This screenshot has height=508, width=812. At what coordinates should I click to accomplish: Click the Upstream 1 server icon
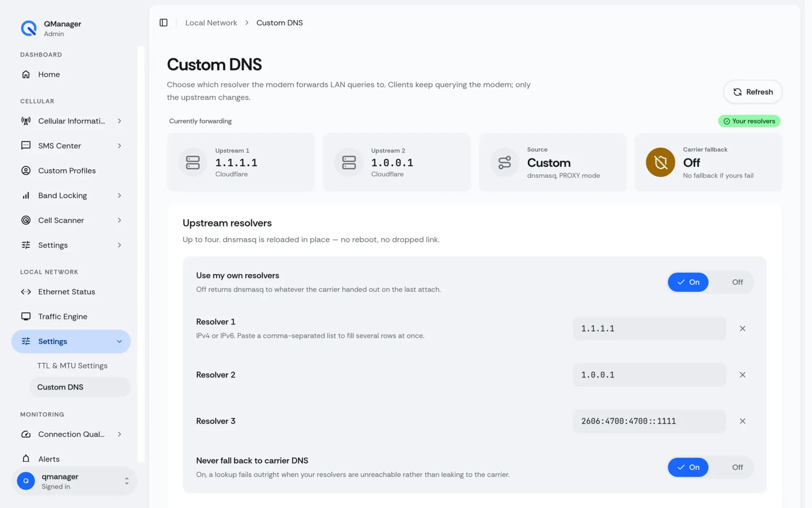tap(193, 163)
